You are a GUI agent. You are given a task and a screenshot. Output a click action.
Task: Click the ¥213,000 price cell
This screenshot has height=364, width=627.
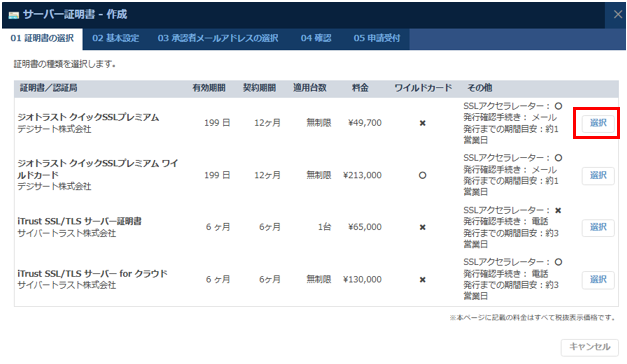362,175
